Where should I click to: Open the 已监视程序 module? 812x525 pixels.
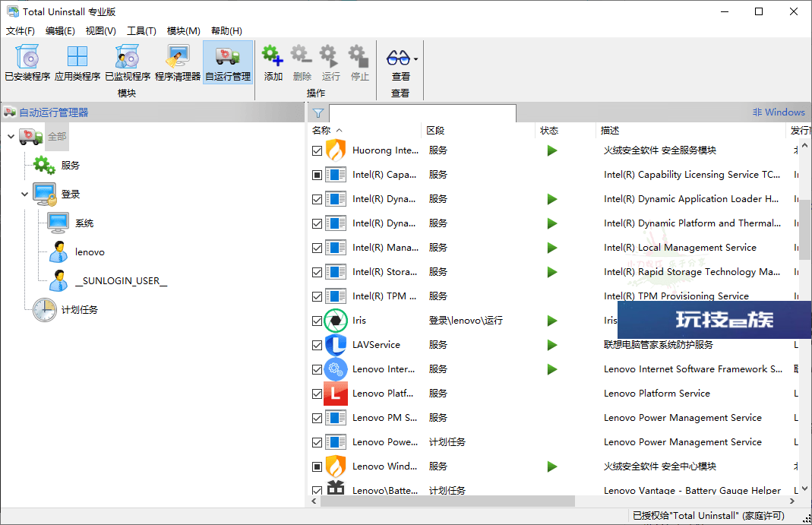pyautogui.click(x=128, y=62)
